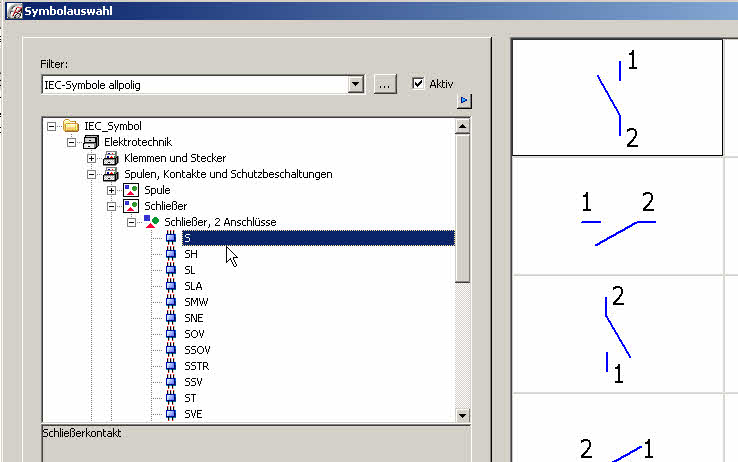Expand the Spule node
The height and width of the screenshot is (462, 738).
[111, 190]
